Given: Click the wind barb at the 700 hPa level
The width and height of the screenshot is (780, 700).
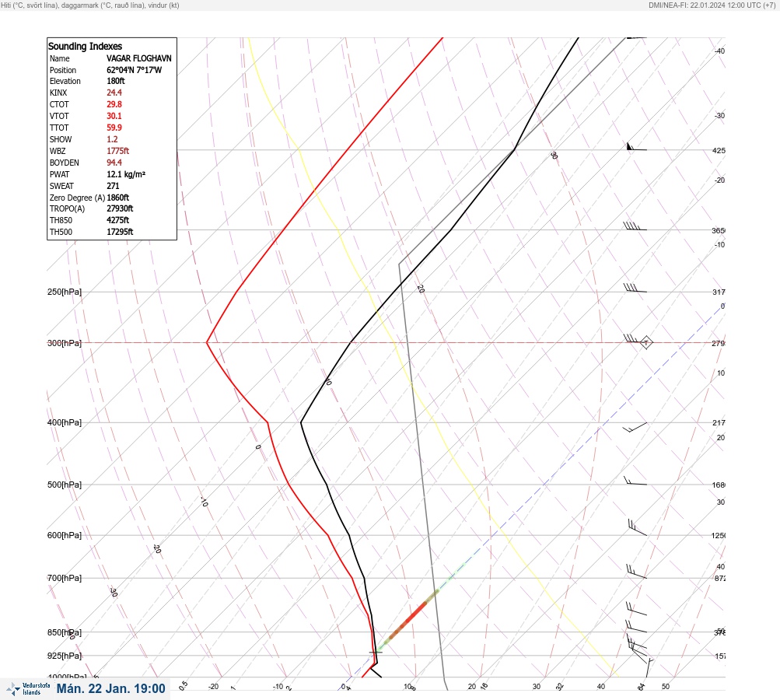Looking at the screenshot, I should [636, 572].
